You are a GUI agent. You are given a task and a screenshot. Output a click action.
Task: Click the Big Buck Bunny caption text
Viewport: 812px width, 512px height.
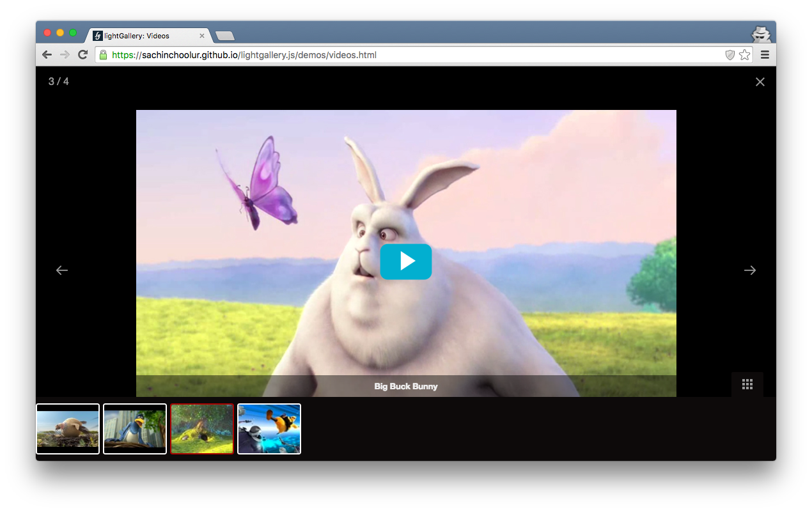coord(406,386)
